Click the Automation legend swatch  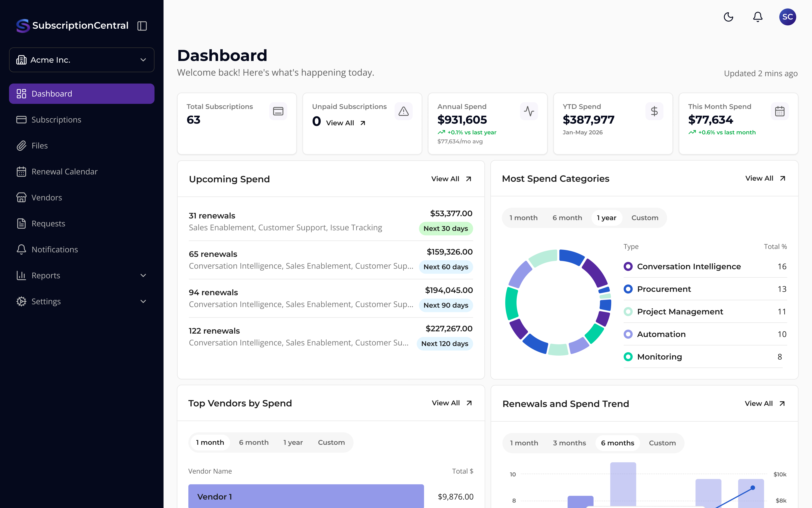(x=628, y=334)
